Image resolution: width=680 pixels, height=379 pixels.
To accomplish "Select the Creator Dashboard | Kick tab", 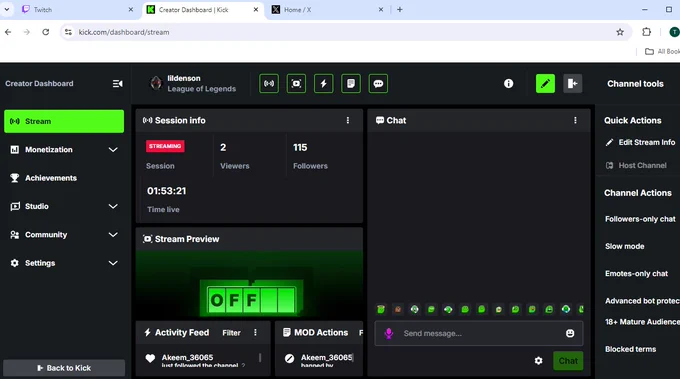I will tap(203, 10).
